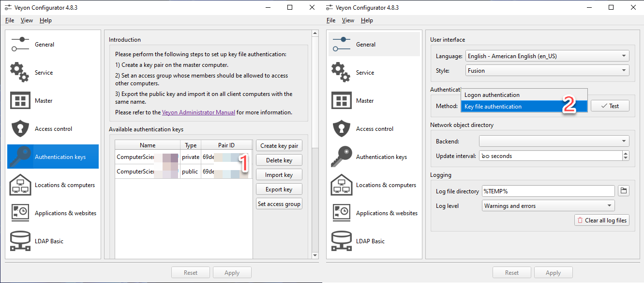
Task: Open View menu in left window
Action: click(x=27, y=20)
